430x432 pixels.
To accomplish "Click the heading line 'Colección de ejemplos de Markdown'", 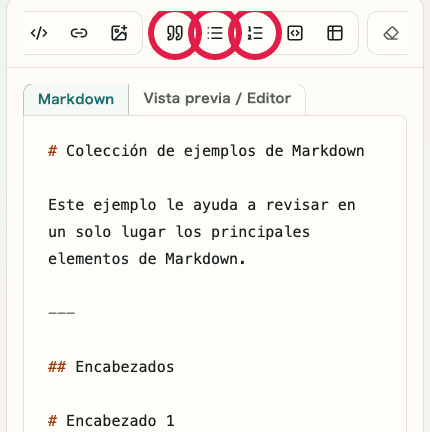I will click(206, 151).
